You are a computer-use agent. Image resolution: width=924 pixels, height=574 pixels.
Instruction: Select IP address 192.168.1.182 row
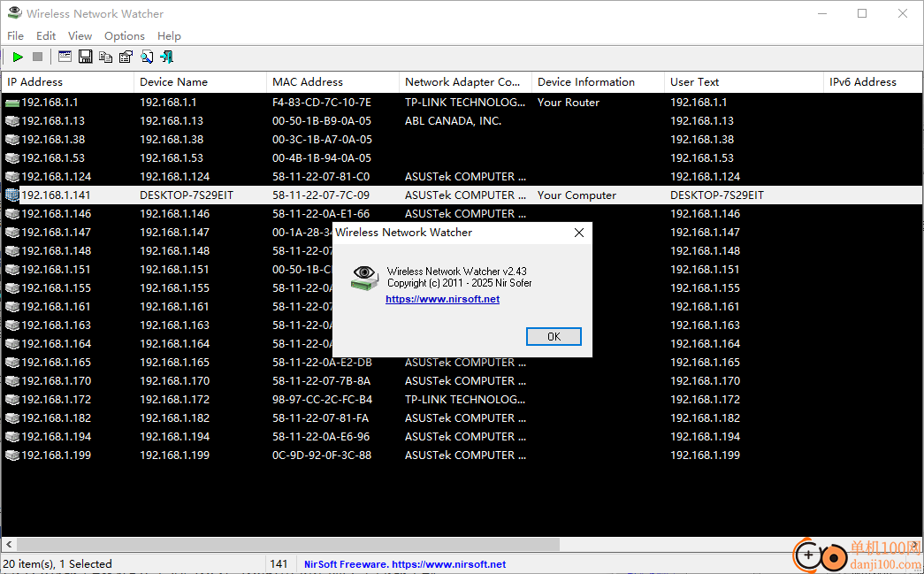56,417
